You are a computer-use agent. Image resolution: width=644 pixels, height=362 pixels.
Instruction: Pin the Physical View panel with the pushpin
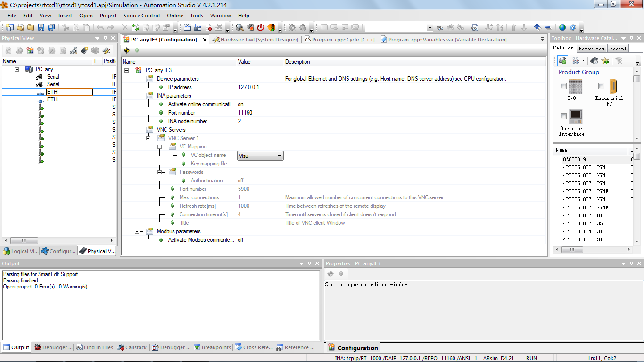(x=106, y=38)
